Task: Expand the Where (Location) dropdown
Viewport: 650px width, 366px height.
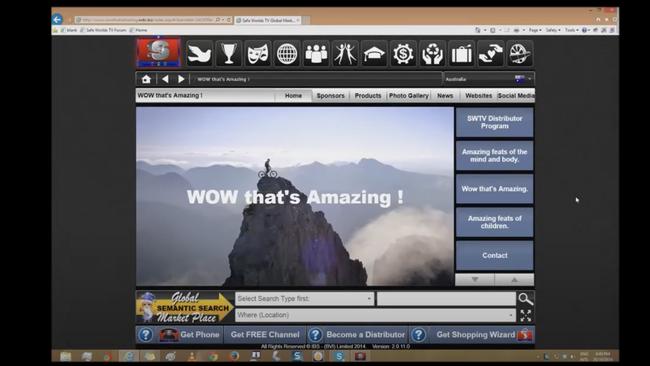Action: (376, 315)
